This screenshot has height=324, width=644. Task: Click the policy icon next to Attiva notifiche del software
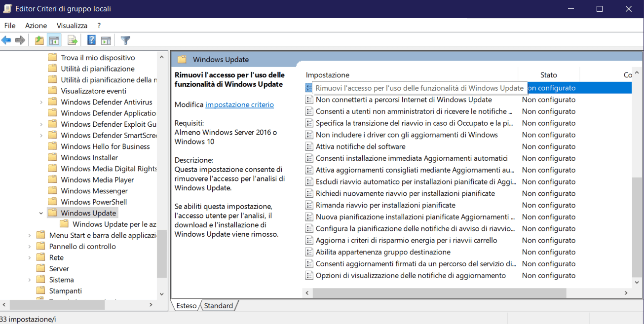(309, 146)
